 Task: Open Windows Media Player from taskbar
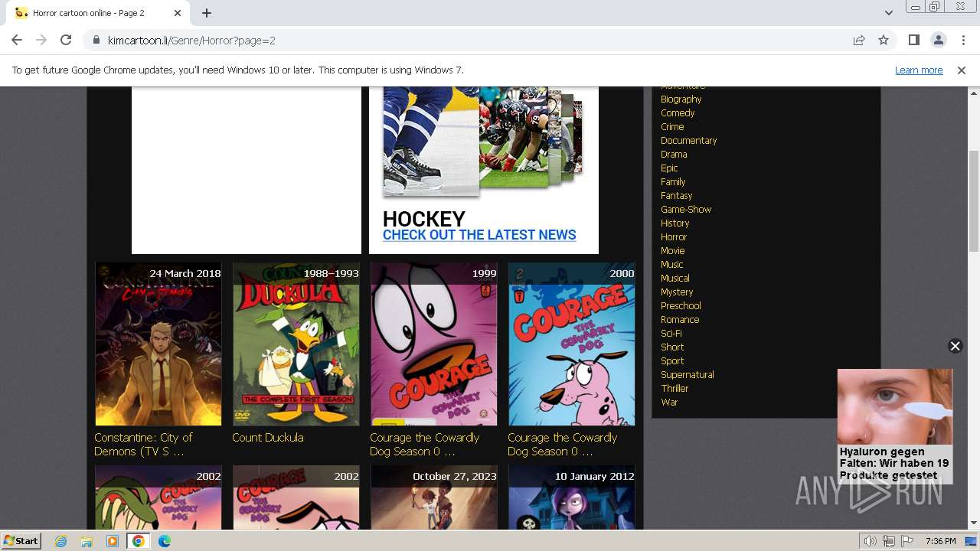[113, 541]
